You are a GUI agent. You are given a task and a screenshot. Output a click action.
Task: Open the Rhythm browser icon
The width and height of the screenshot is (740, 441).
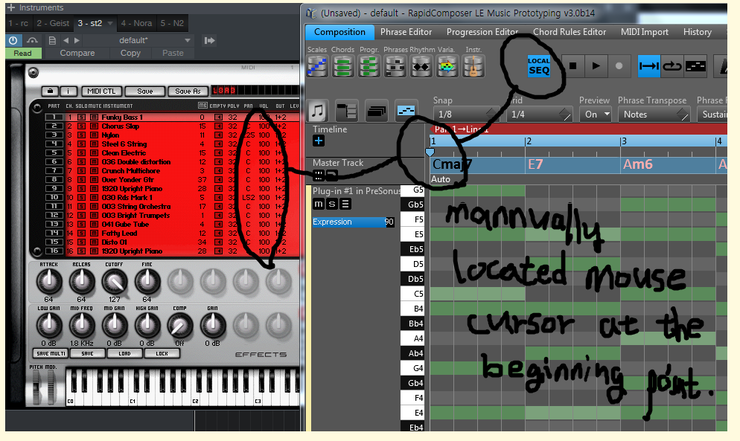(421, 66)
